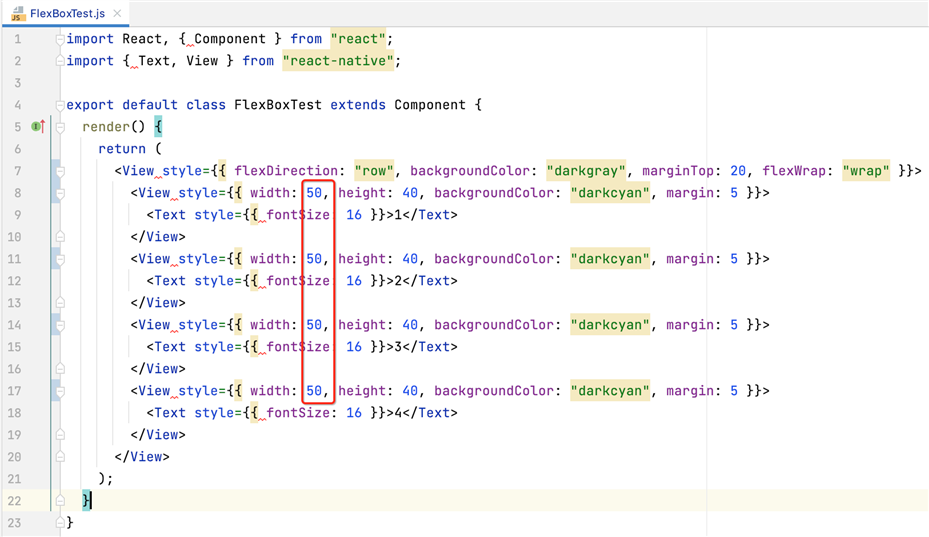
Task: Fold the render() method on line 5
Action: 60,127
